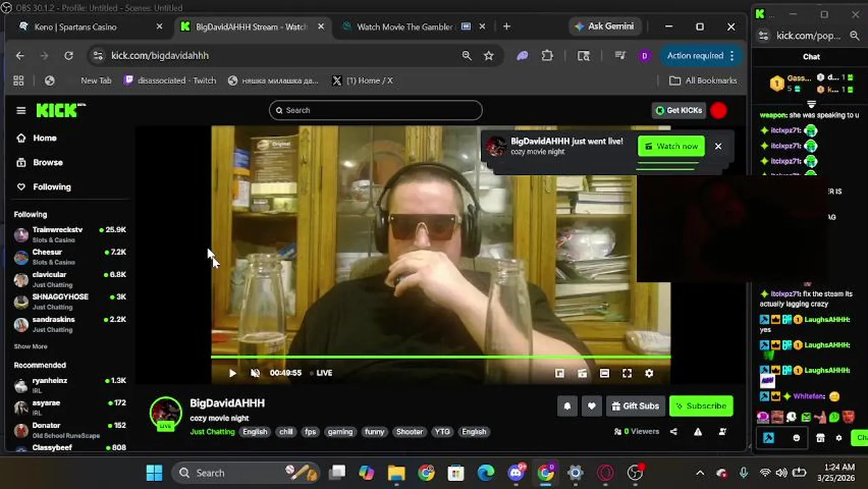Click the gaming tag
The height and width of the screenshot is (489, 868).
(x=340, y=431)
